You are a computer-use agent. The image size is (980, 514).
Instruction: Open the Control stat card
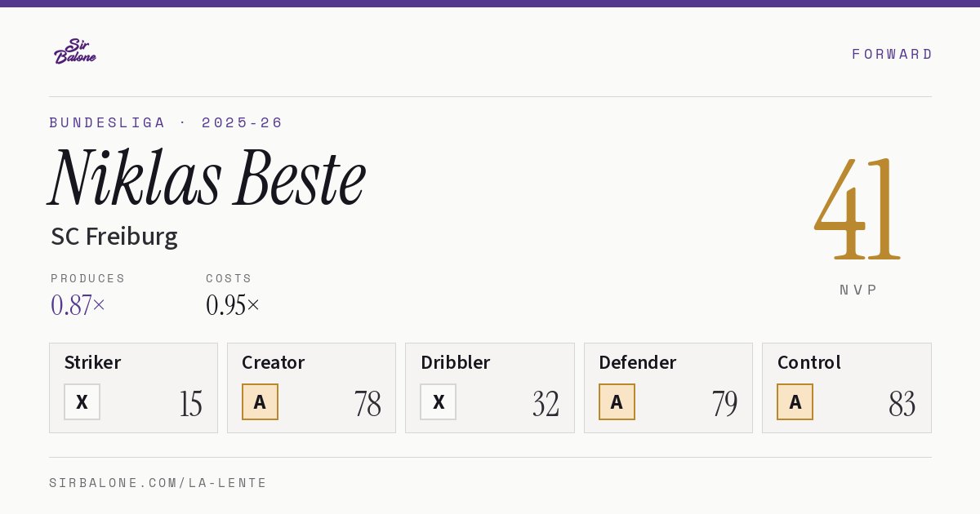tap(847, 388)
